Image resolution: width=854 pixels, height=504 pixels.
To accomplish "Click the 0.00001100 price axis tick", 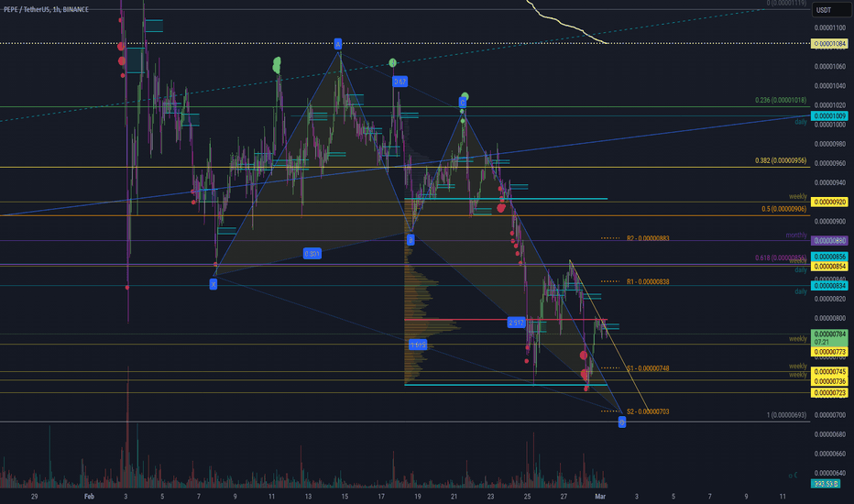I will coord(830,27).
